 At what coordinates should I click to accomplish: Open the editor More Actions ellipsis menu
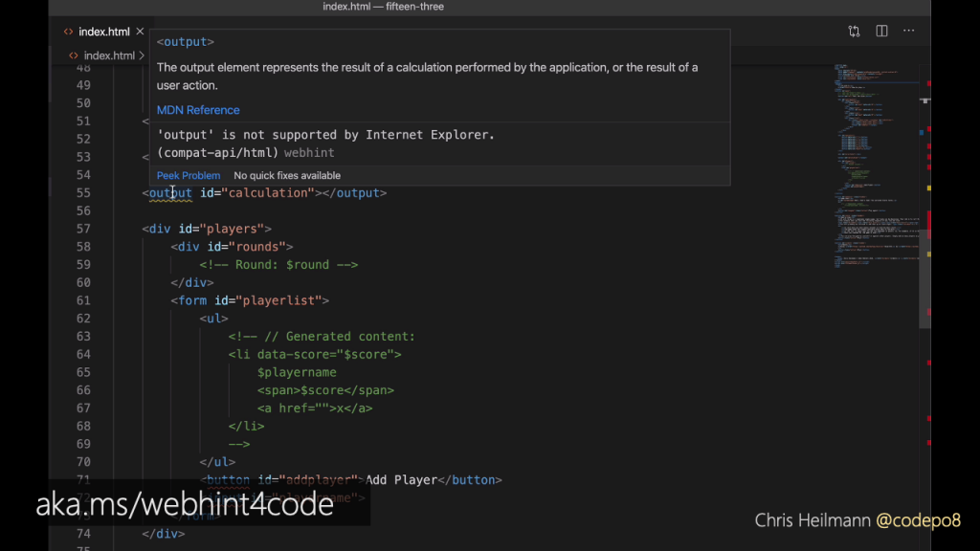point(909,31)
